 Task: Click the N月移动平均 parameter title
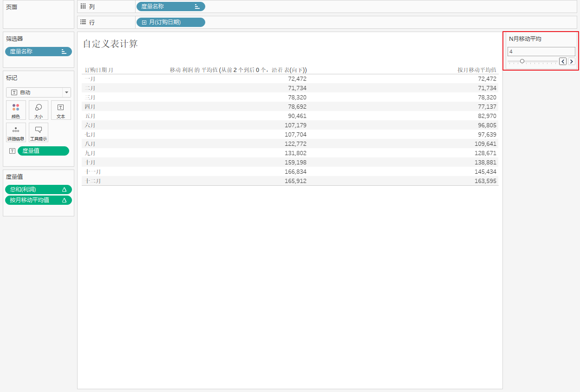(x=525, y=39)
